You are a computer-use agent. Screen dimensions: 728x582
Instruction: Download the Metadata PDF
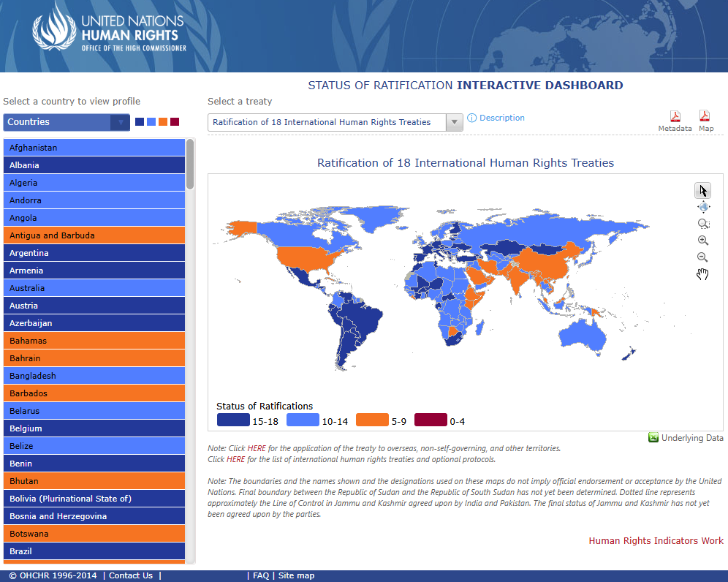click(x=675, y=117)
